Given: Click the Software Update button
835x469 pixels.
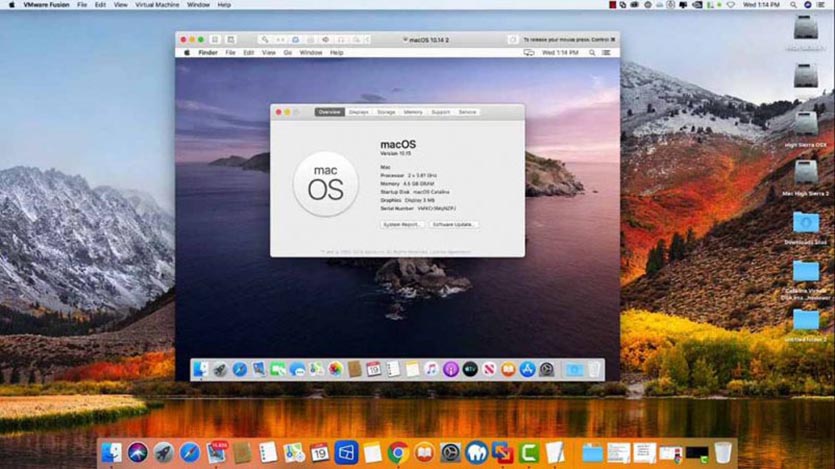Looking at the screenshot, I should [x=453, y=225].
